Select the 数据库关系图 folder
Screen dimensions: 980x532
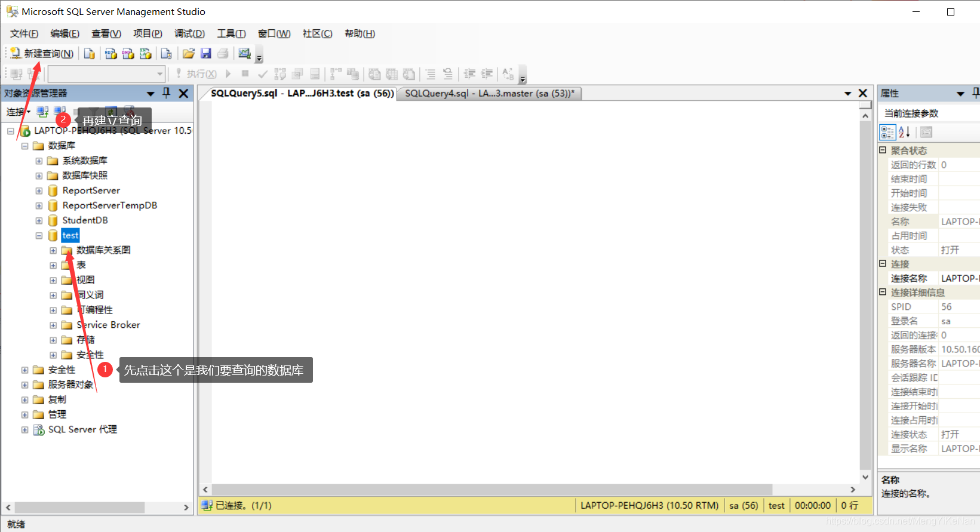click(x=103, y=250)
